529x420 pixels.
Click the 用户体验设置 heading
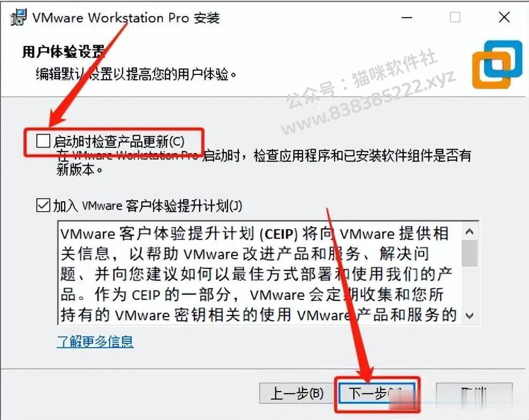point(64,52)
